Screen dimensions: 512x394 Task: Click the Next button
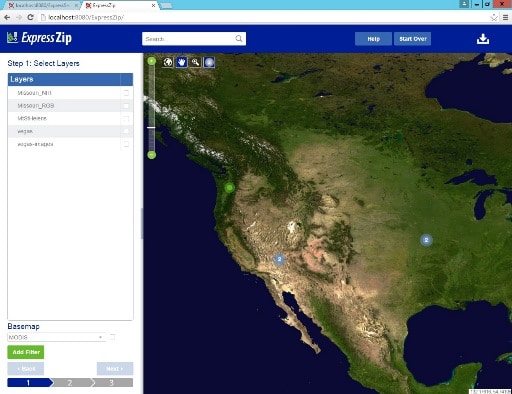point(115,369)
